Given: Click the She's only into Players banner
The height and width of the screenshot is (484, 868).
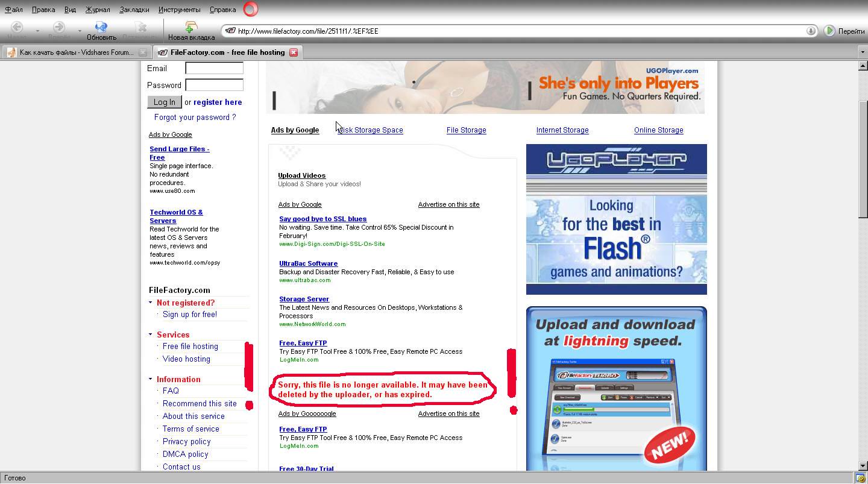Looking at the screenshot, I should coord(485,87).
